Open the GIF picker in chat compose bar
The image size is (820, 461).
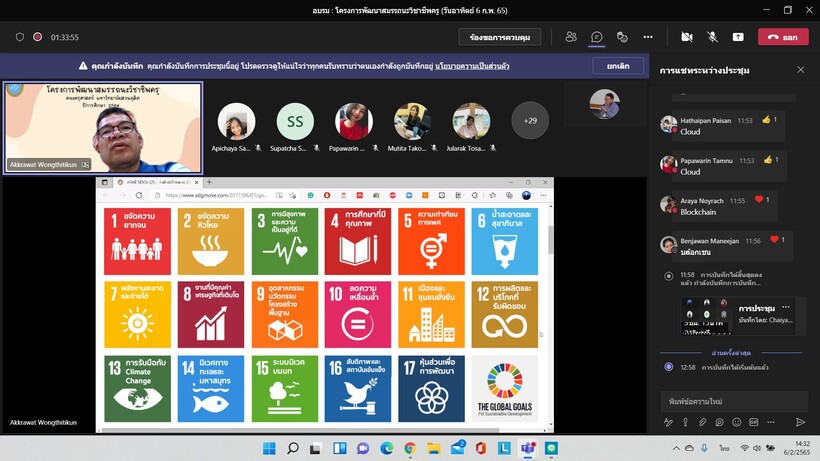[x=754, y=422]
